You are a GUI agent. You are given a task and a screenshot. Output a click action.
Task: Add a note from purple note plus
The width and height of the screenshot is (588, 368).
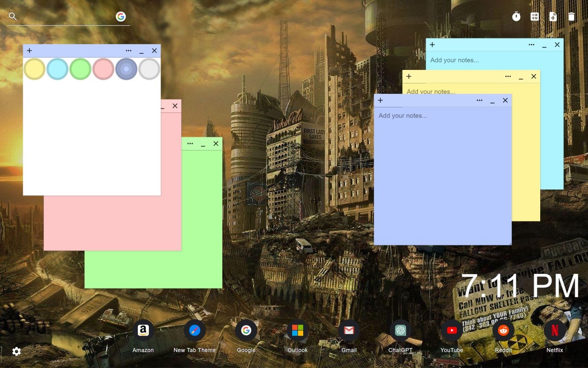[380, 100]
